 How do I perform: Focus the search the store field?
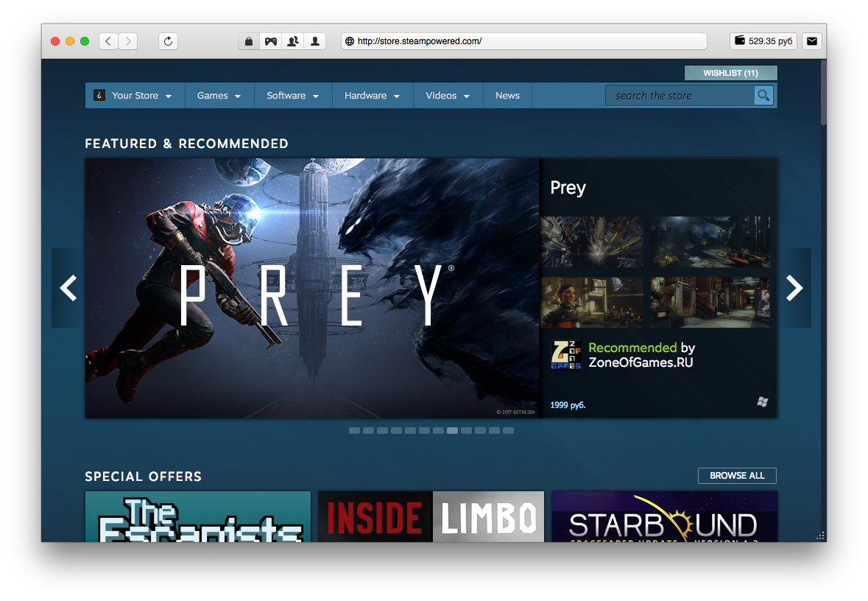680,95
